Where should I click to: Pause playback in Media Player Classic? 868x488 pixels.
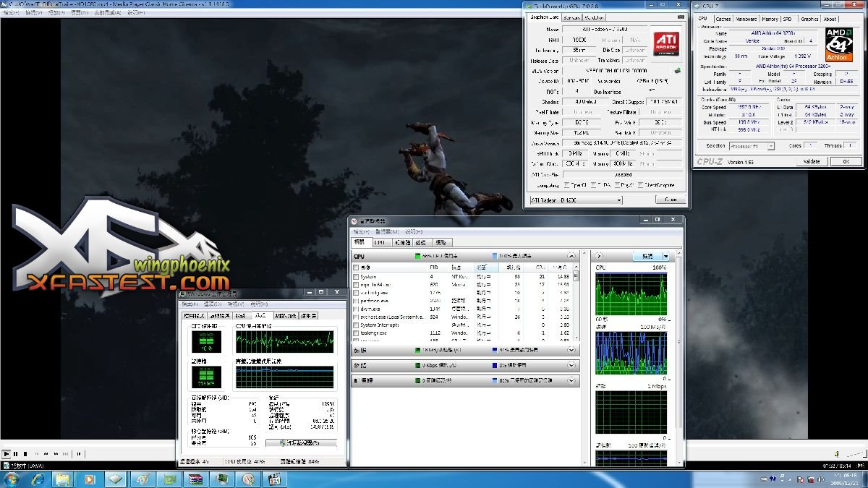pos(16,454)
